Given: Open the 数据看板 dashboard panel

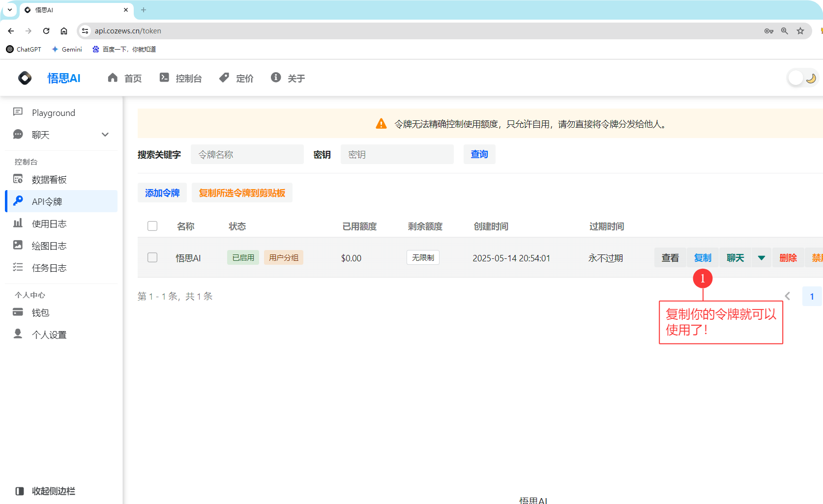Looking at the screenshot, I should (49, 179).
